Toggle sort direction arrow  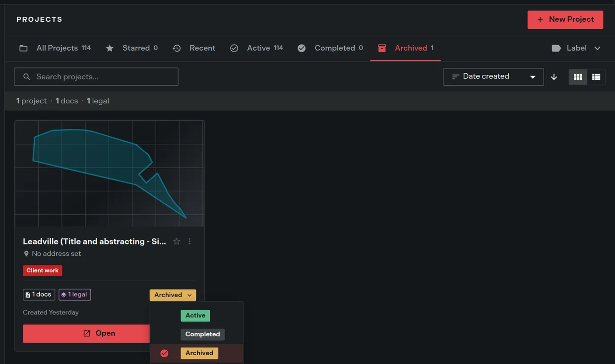[x=554, y=77]
